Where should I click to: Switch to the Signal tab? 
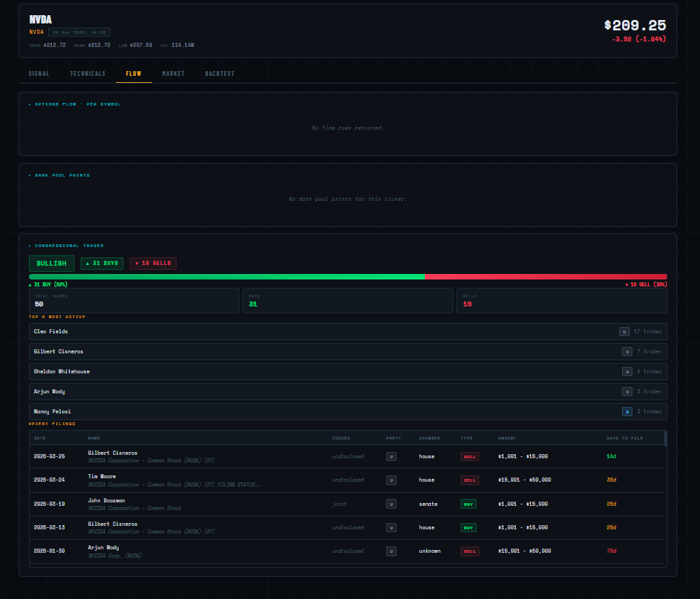pos(39,74)
